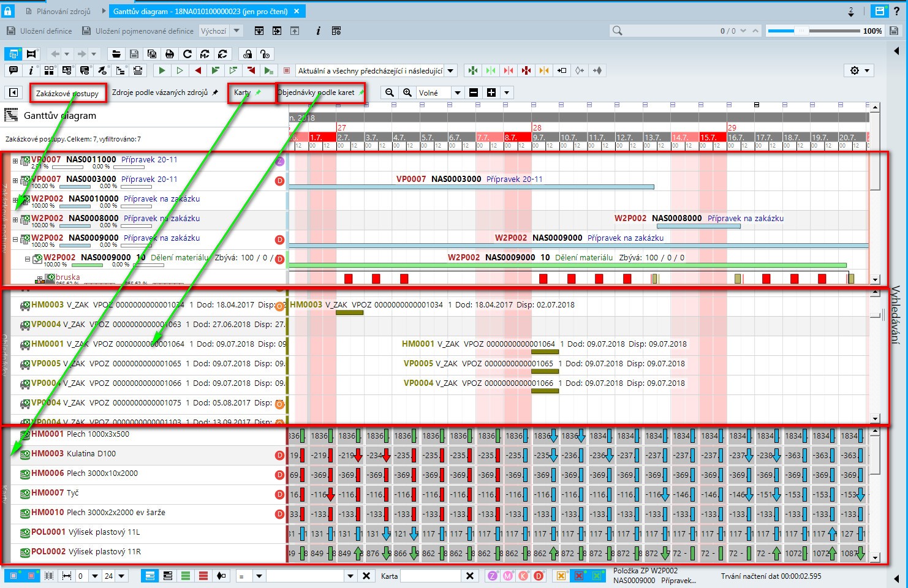Click the solid green play arrow

(x=162, y=70)
